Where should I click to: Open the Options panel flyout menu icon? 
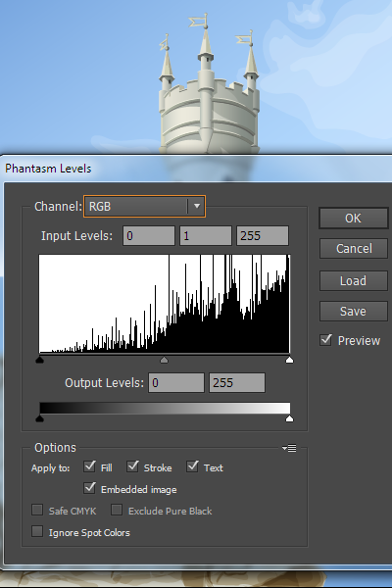click(289, 448)
